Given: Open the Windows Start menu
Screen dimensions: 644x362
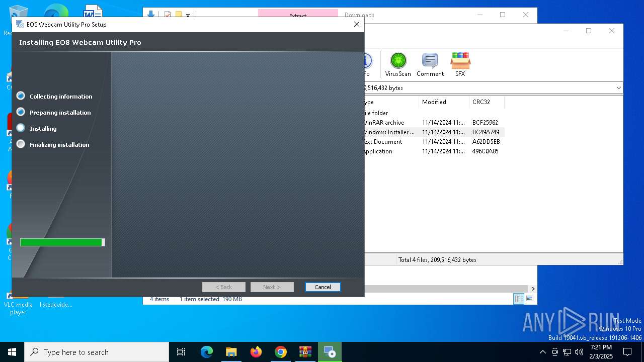Looking at the screenshot, I should pos(12,352).
